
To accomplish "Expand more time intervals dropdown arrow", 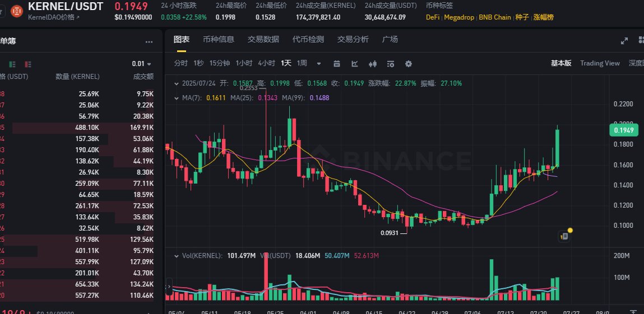I will tap(319, 64).
